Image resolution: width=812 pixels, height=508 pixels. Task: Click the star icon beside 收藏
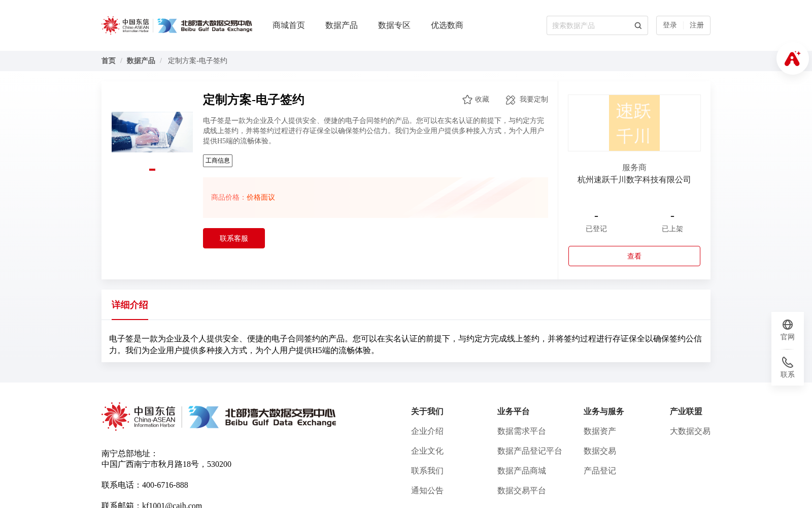pyautogui.click(x=467, y=100)
